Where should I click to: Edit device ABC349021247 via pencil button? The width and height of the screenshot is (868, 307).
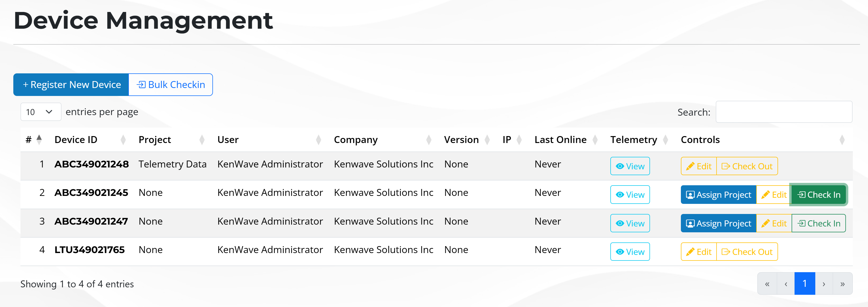click(x=774, y=223)
